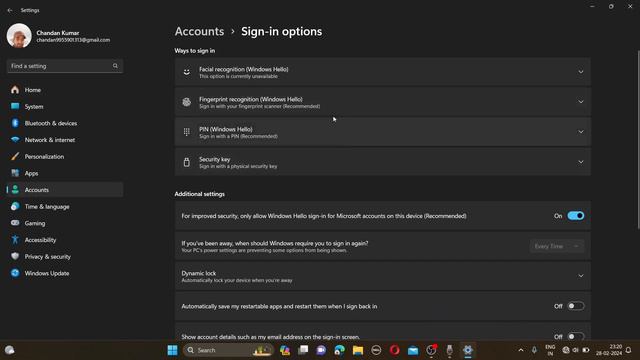Expand Facial recognition (Windows Hello) chevron
This screenshot has width=640, height=360.
(x=580, y=72)
